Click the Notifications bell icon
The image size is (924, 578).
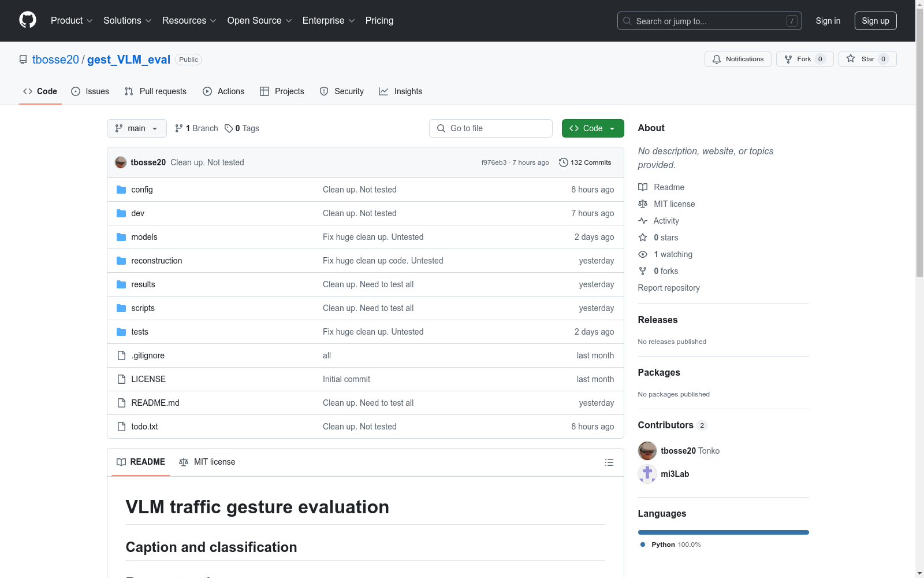[x=717, y=59]
